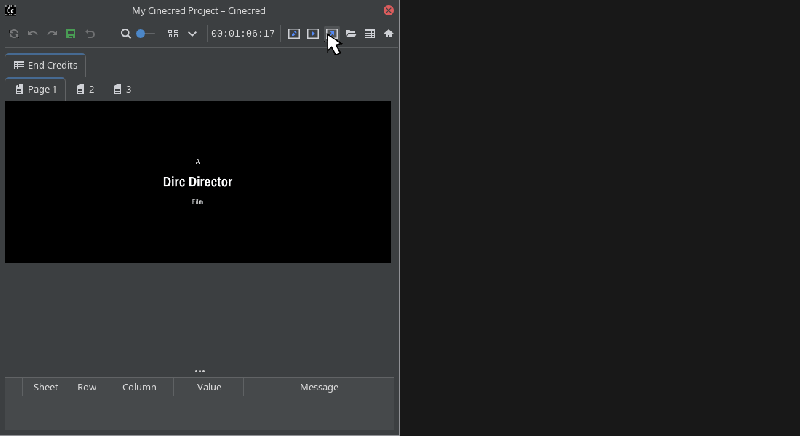Click the reload project icon in toolbar
The image size is (800, 436).
[14, 34]
